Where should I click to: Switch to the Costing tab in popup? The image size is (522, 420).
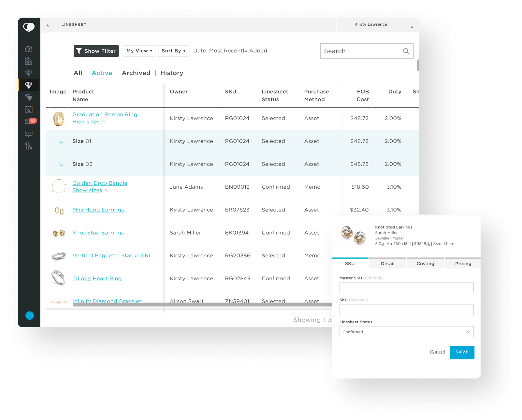point(425,264)
